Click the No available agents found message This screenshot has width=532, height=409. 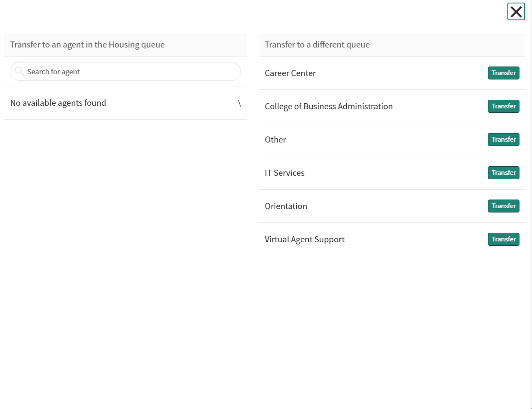[58, 103]
